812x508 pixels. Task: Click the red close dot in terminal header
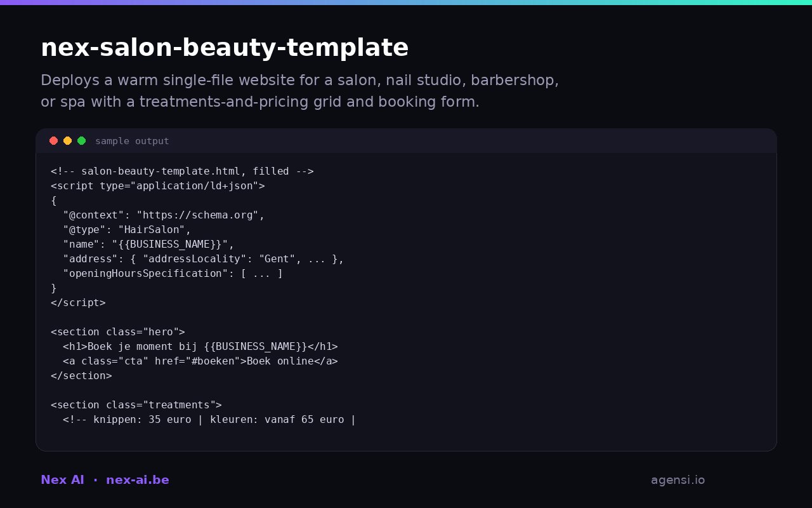53,141
